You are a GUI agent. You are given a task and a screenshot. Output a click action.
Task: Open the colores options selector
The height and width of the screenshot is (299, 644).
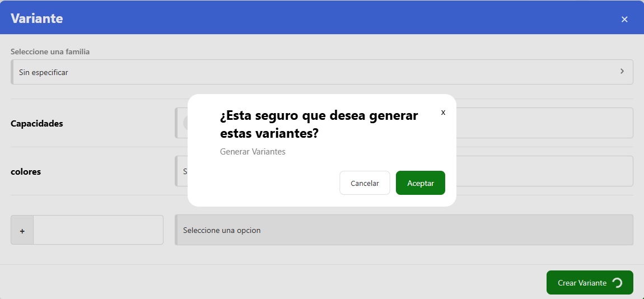[543, 171]
